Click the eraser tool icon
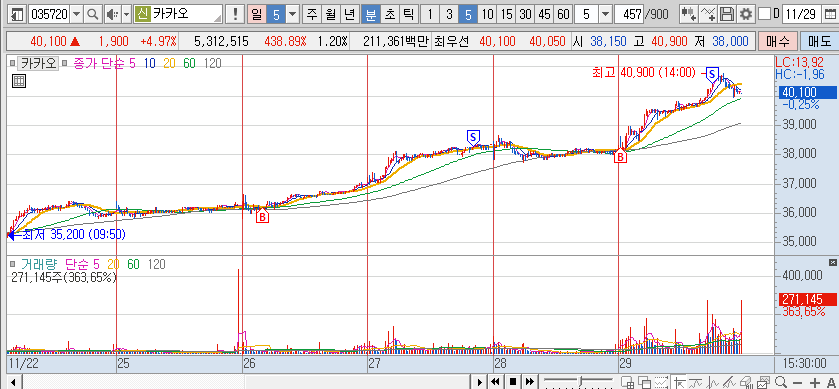839x389 pixels. [x=746, y=382]
